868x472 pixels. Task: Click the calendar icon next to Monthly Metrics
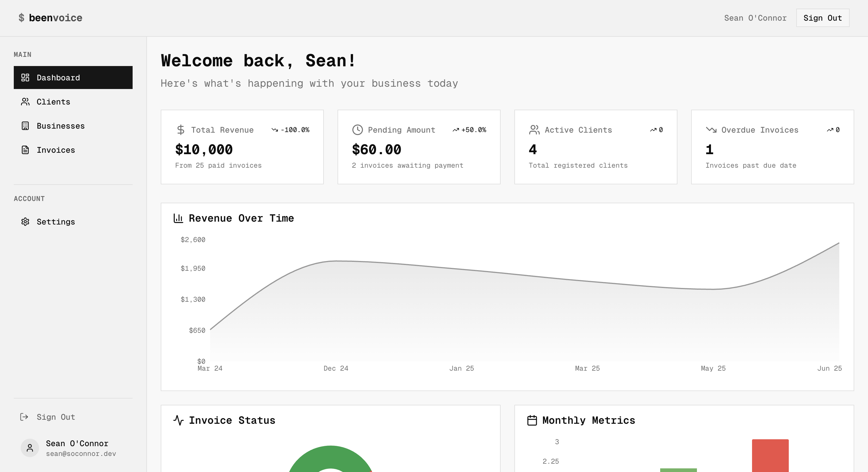click(x=532, y=420)
